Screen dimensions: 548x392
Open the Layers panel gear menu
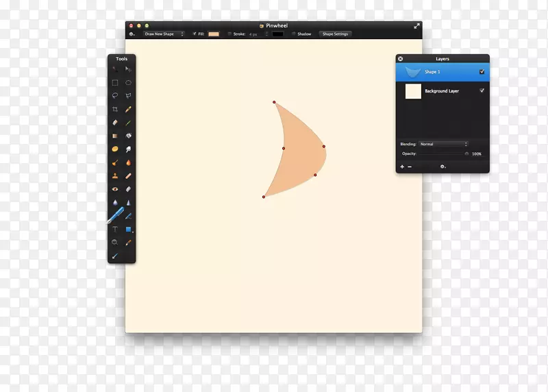pyautogui.click(x=443, y=167)
